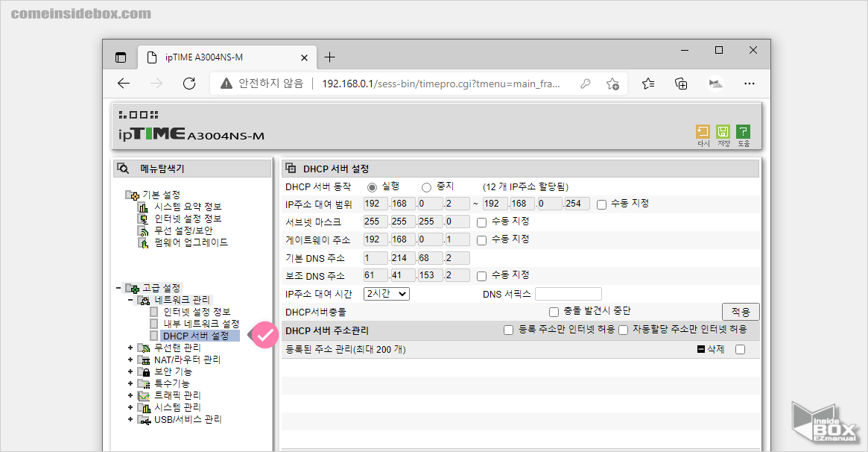Select DHCP 서버 설정 menu item

point(200,336)
